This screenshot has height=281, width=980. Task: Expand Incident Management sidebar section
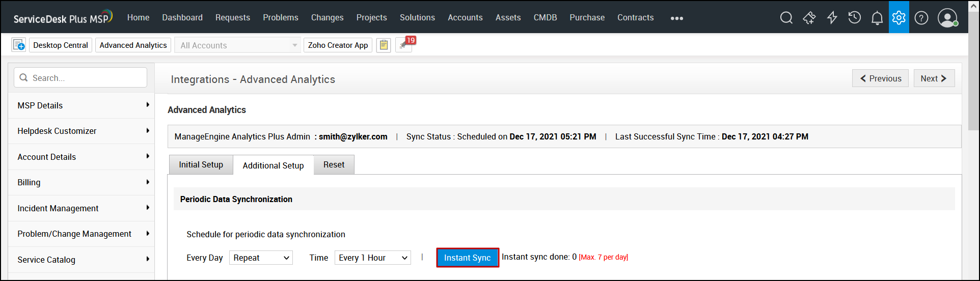81,208
